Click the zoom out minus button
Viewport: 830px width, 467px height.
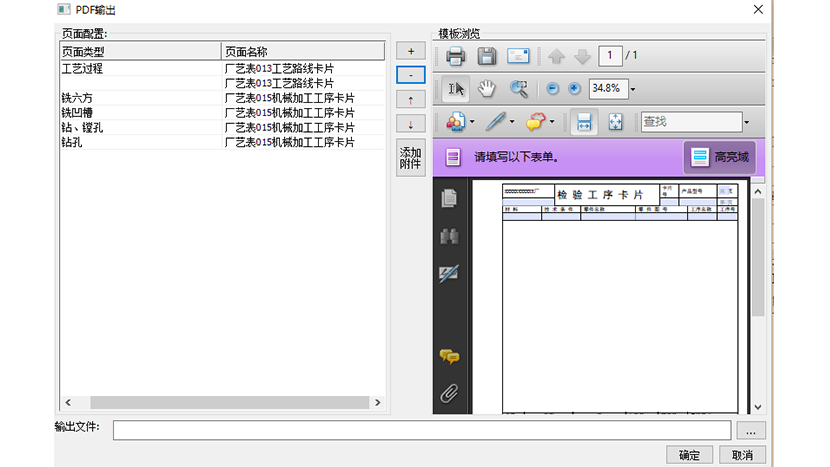click(x=553, y=88)
